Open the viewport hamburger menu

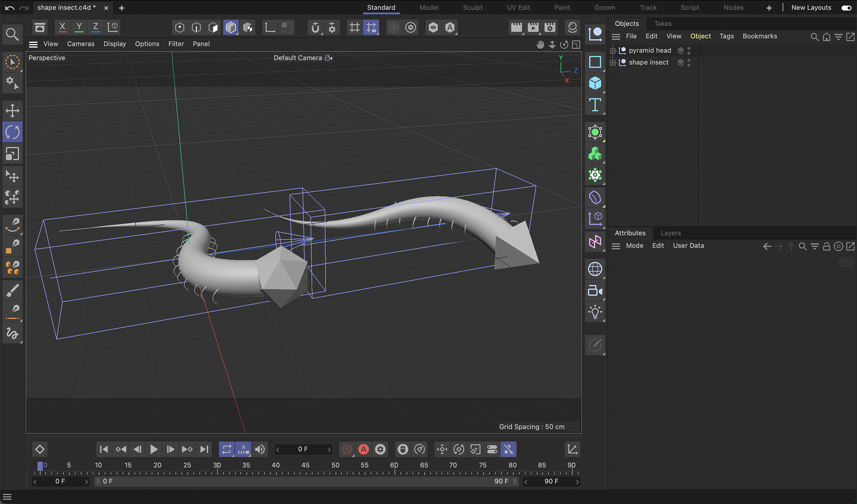click(33, 44)
